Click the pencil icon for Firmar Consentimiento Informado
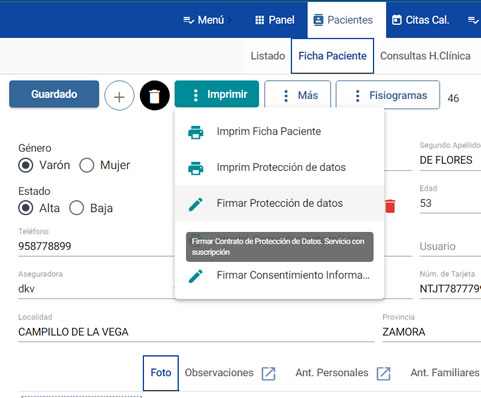 [196, 276]
